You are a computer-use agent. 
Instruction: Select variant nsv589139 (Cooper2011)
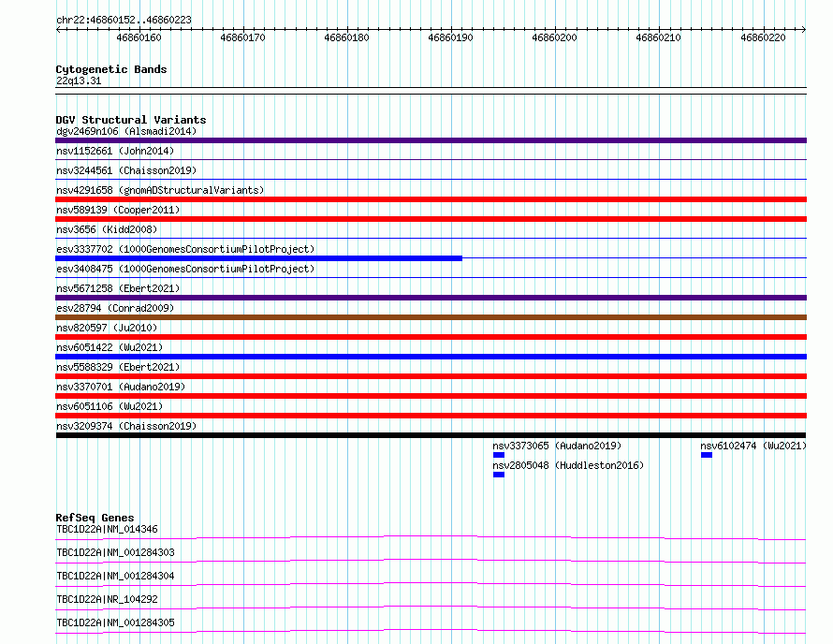click(x=118, y=210)
